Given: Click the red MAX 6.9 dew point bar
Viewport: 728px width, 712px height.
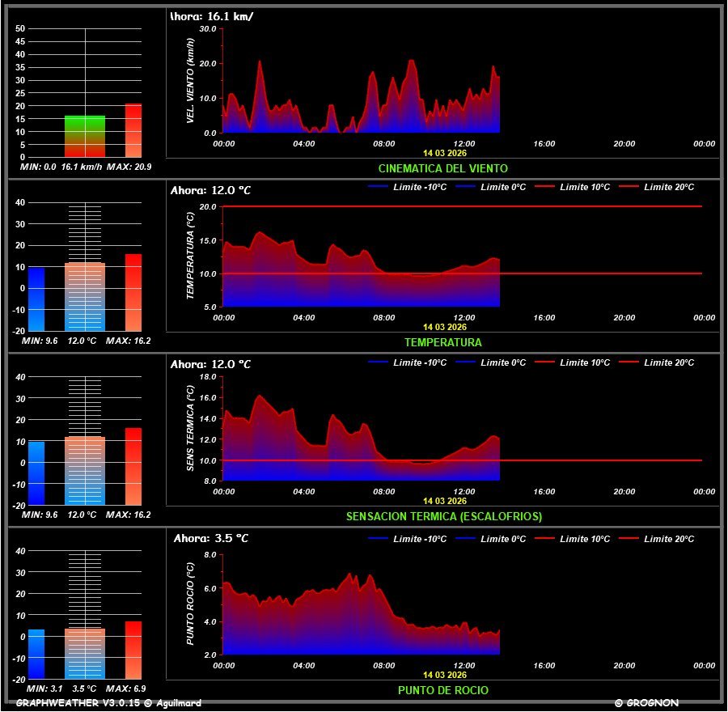Looking at the screenshot, I should (133, 650).
